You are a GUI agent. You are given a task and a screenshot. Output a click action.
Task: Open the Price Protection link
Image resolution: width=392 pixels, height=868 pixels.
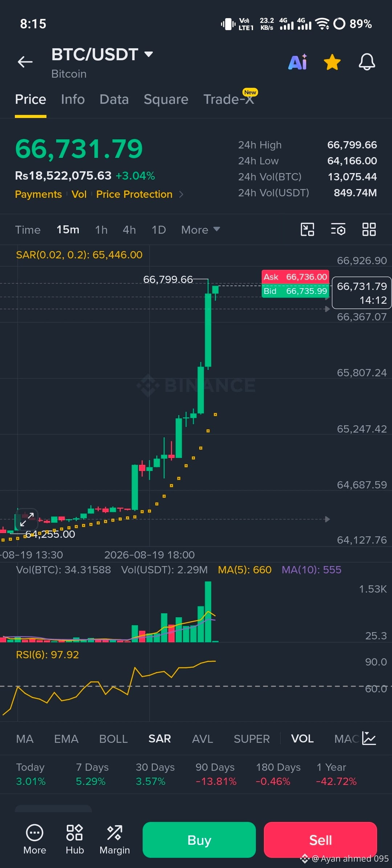coord(134,195)
